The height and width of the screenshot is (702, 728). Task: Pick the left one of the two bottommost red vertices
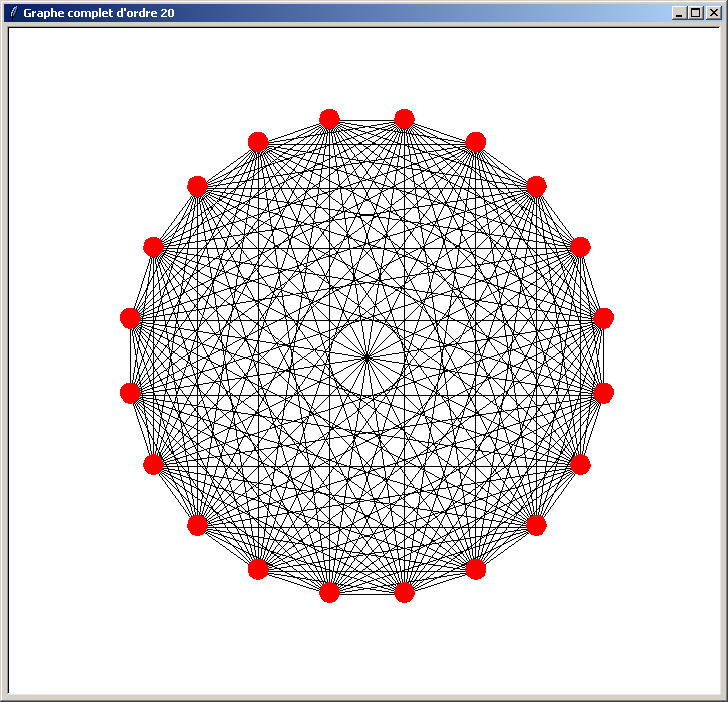coord(329,592)
